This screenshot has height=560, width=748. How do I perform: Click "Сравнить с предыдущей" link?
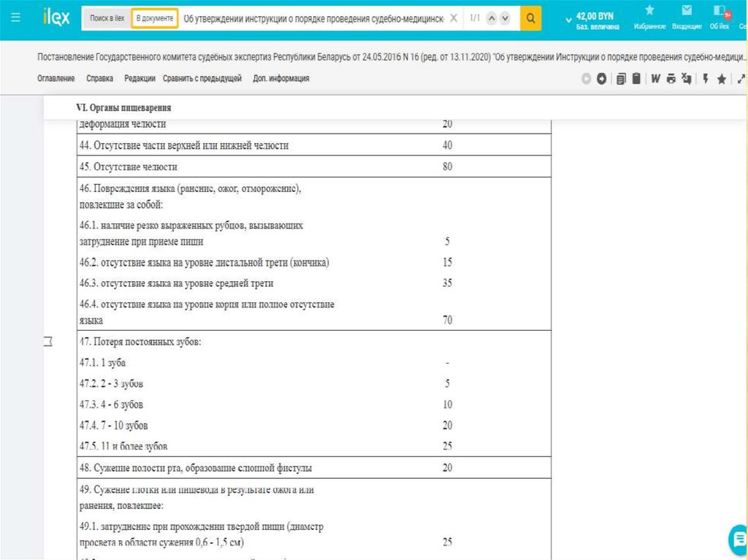pyautogui.click(x=202, y=79)
